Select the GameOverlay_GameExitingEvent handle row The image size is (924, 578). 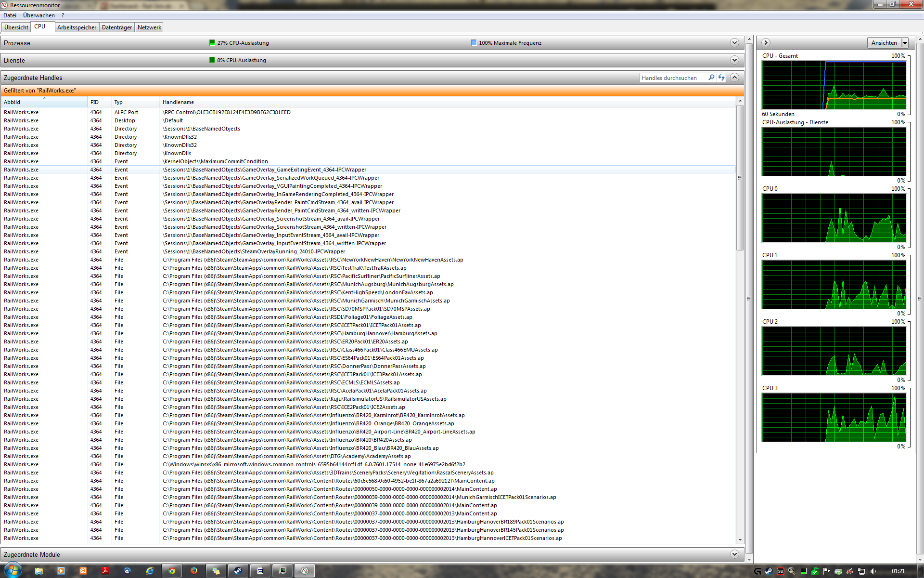[264, 170]
